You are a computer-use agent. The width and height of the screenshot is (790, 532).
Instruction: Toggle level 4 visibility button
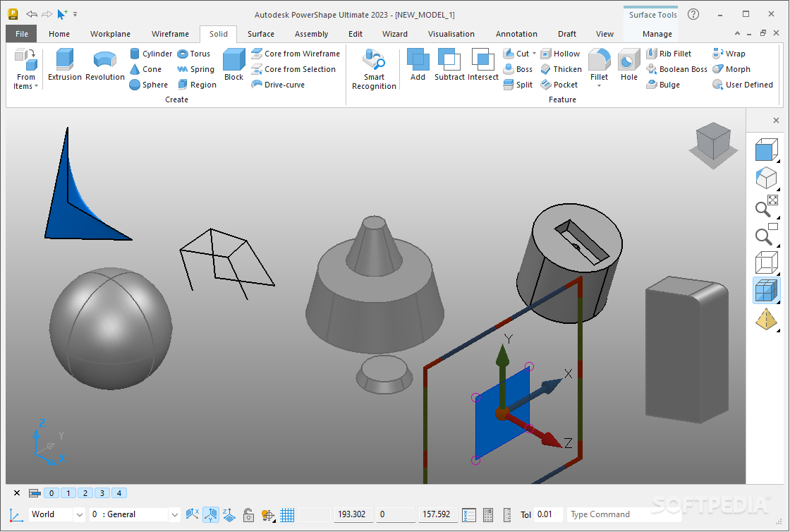pyautogui.click(x=119, y=493)
